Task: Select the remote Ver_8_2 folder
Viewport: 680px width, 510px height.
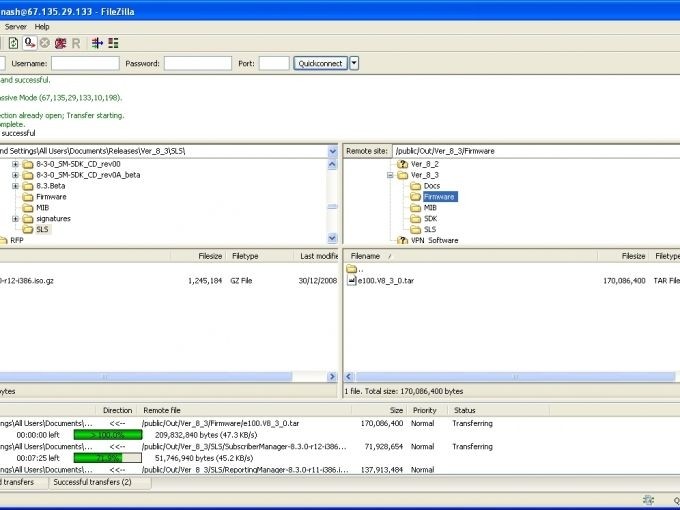Action: [x=425, y=164]
